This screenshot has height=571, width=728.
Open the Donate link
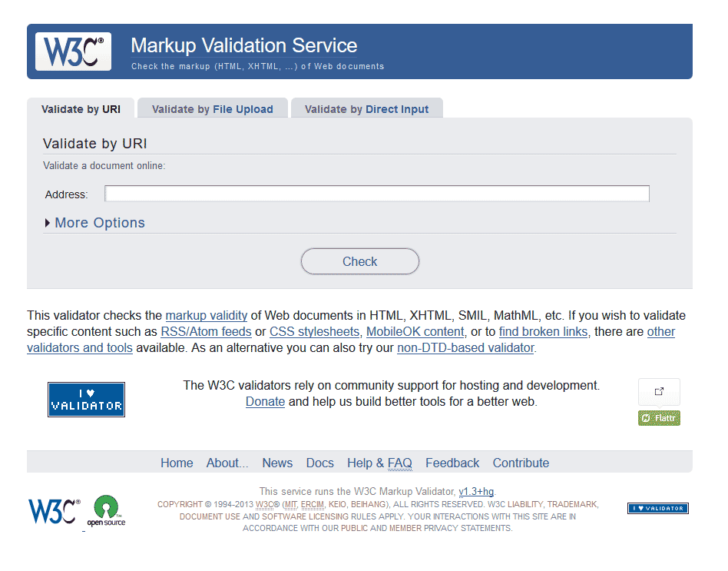coord(265,401)
